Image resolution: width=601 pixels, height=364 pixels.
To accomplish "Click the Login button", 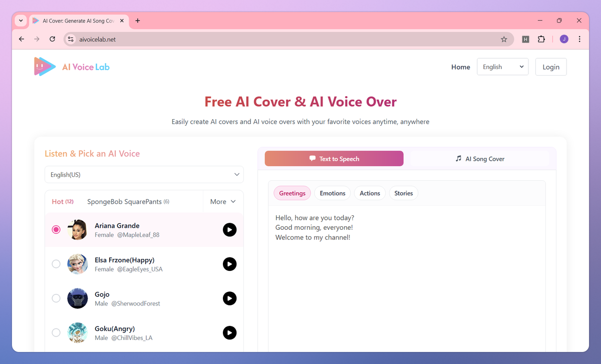I will pos(551,67).
